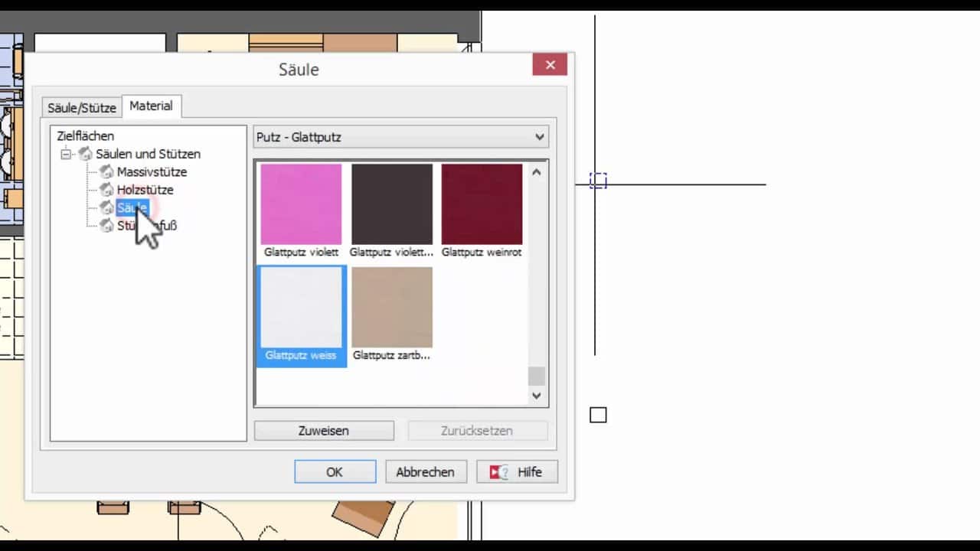Screen dimensions: 980x551
Task: Confirm the dialog with OK
Action: pos(335,472)
